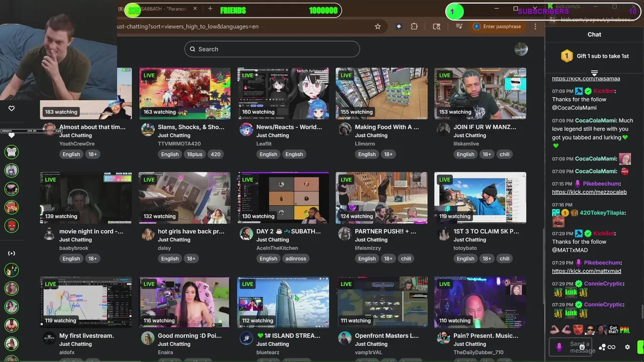Open the JOIN IF UR W MANZ stream thumbnail
This screenshot has width=644, height=362.
point(480,94)
